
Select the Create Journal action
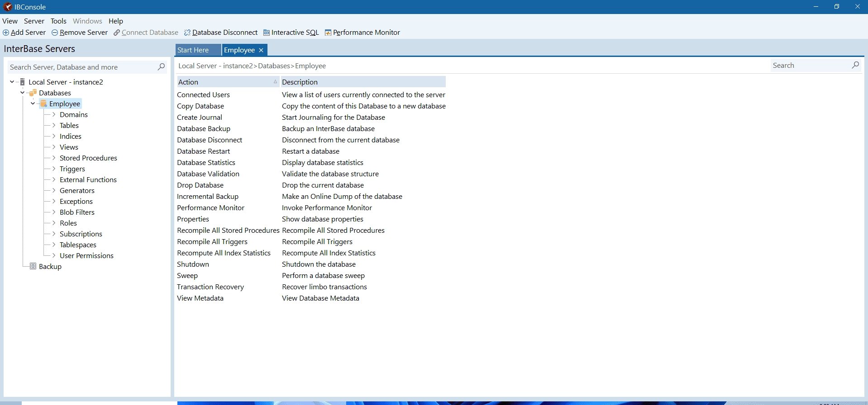[x=200, y=117]
